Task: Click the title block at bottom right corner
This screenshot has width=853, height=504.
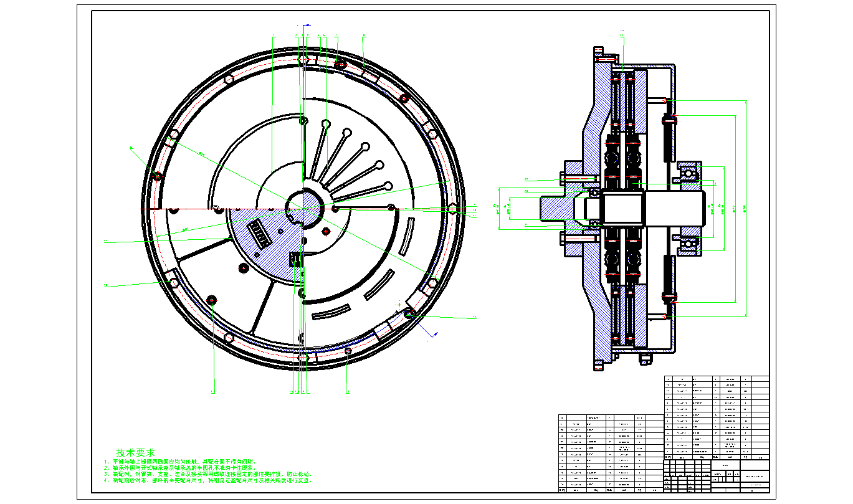Action: 717,476
